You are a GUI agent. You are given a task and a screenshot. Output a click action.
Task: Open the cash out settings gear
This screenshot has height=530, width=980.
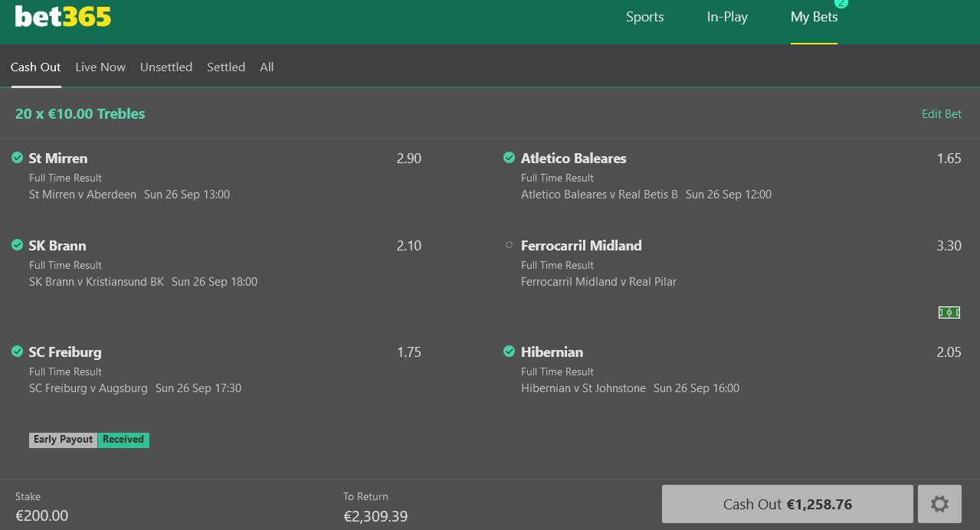click(939, 504)
